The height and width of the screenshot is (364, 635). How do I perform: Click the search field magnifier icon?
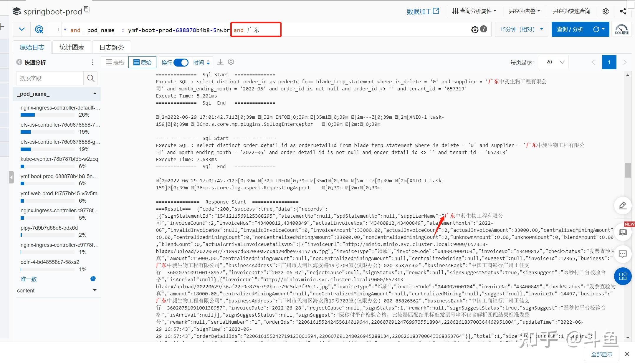91,78
